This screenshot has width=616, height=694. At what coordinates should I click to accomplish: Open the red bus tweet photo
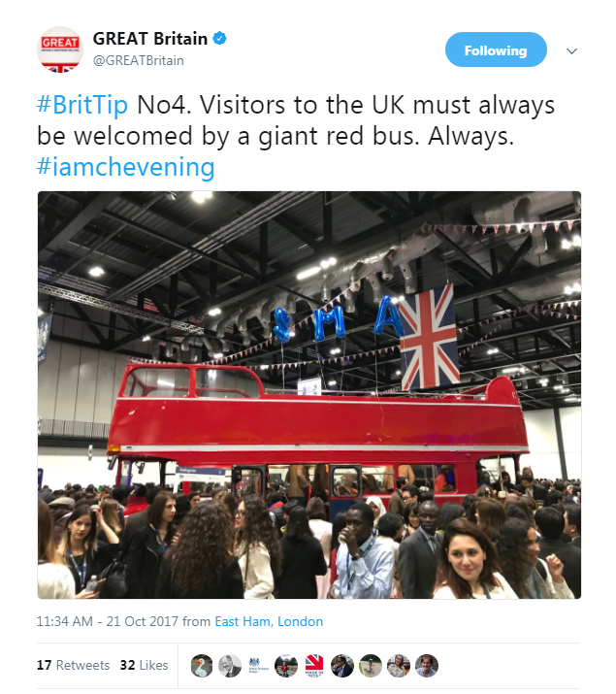coord(309,395)
